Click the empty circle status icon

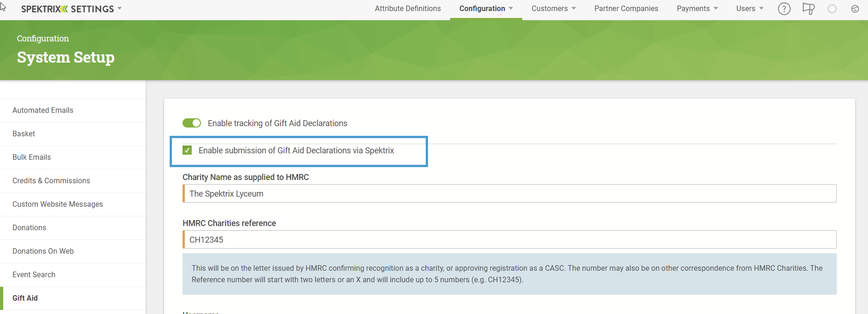[x=832, y=9]
